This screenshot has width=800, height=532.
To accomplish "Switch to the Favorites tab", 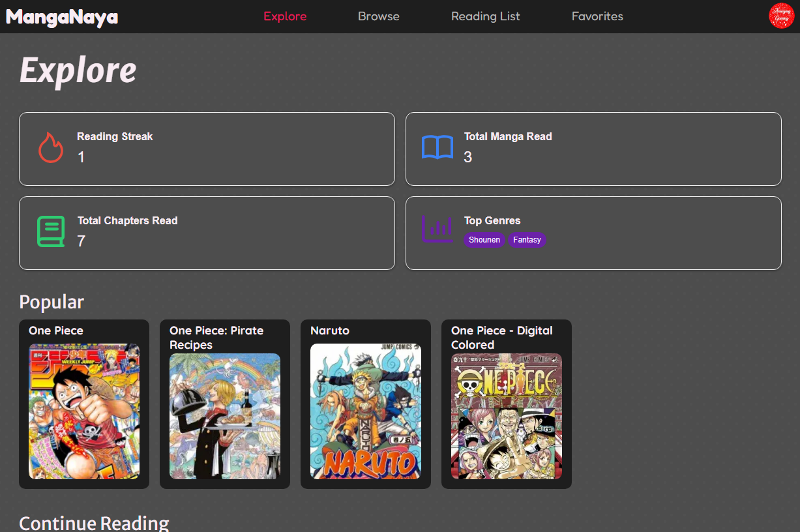I will tap(597, 16).
